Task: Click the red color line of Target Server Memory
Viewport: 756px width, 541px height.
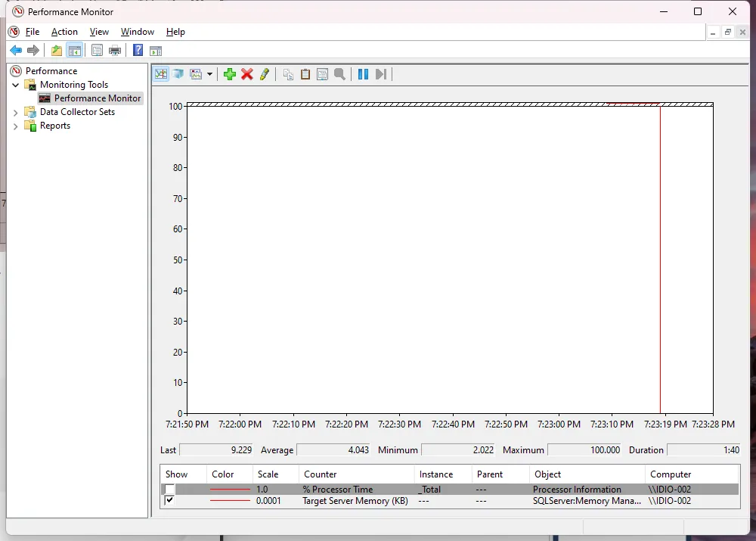Action: pyautogui.click(x=230, y=501)
